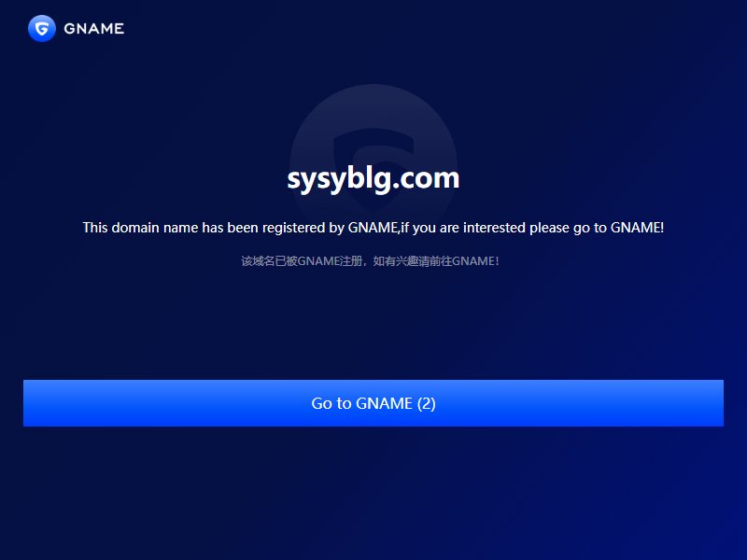Click the English registration notice sentence

373,228
